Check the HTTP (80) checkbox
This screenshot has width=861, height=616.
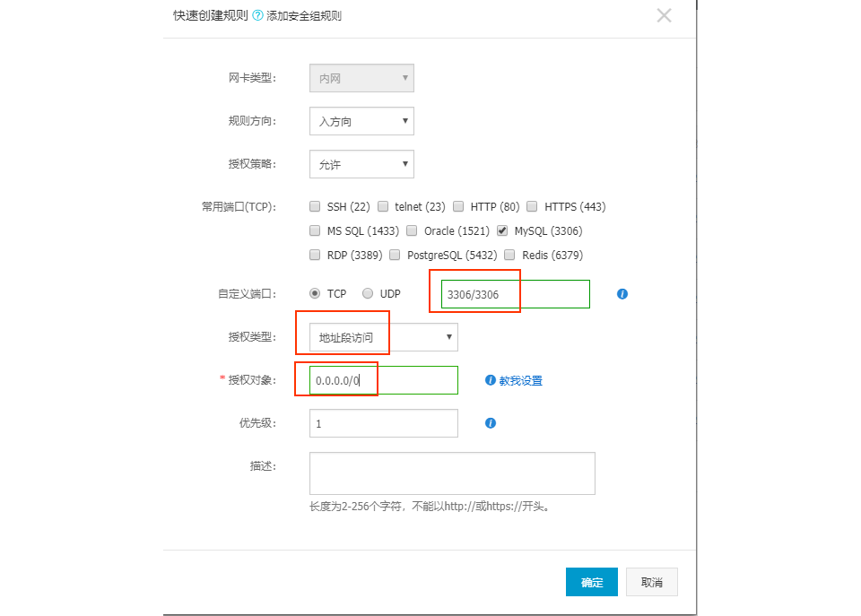pos(458,206)
